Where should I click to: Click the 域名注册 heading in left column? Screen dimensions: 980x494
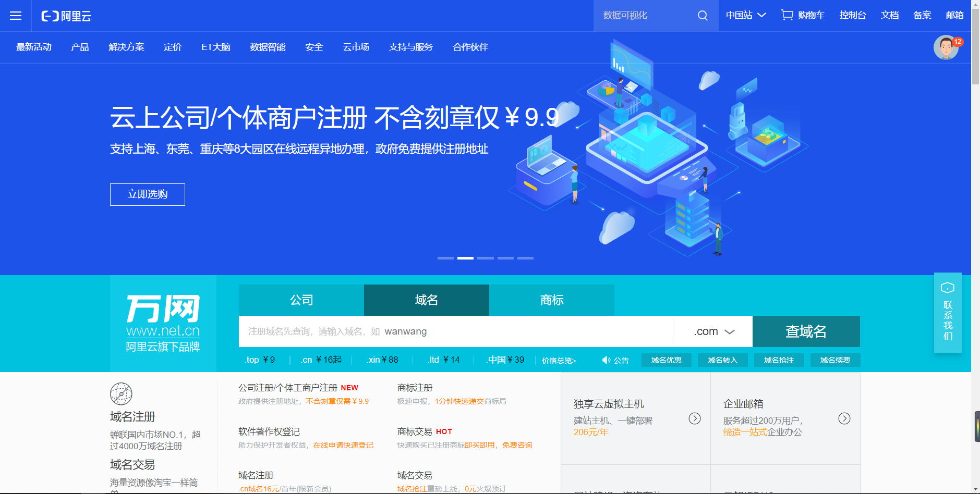coord(132,416)
